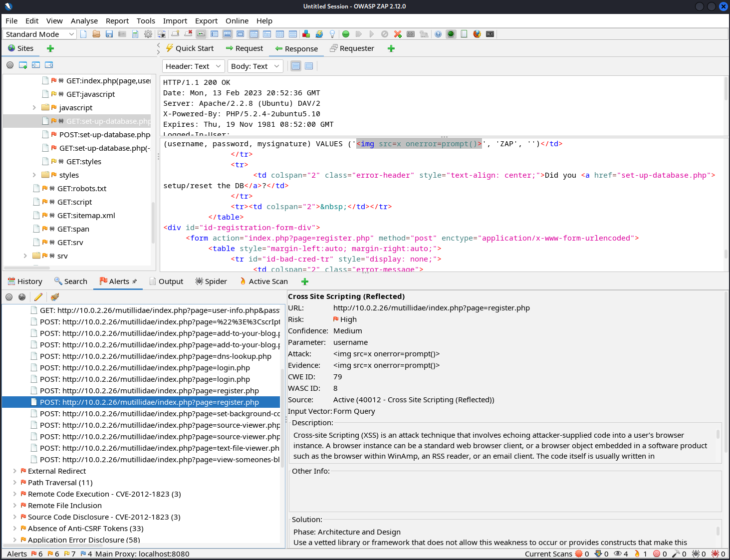Click the red high alerts flag count
The width and height of the screenshot is (730, 560).
[37, 554]
